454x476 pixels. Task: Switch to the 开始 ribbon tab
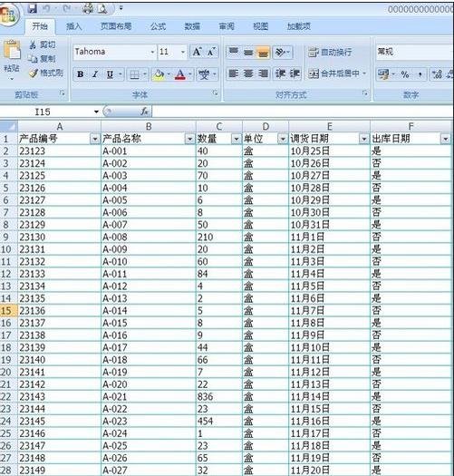coord(40,26)
